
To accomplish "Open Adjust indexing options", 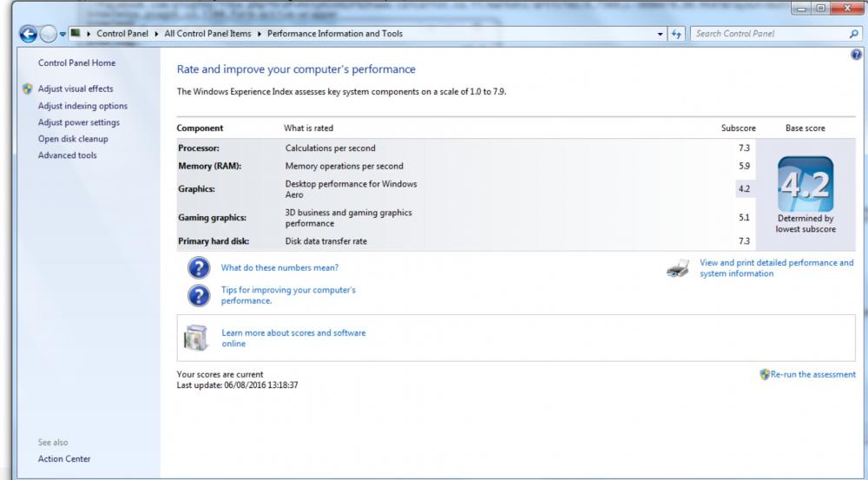I will coord(82,106).
